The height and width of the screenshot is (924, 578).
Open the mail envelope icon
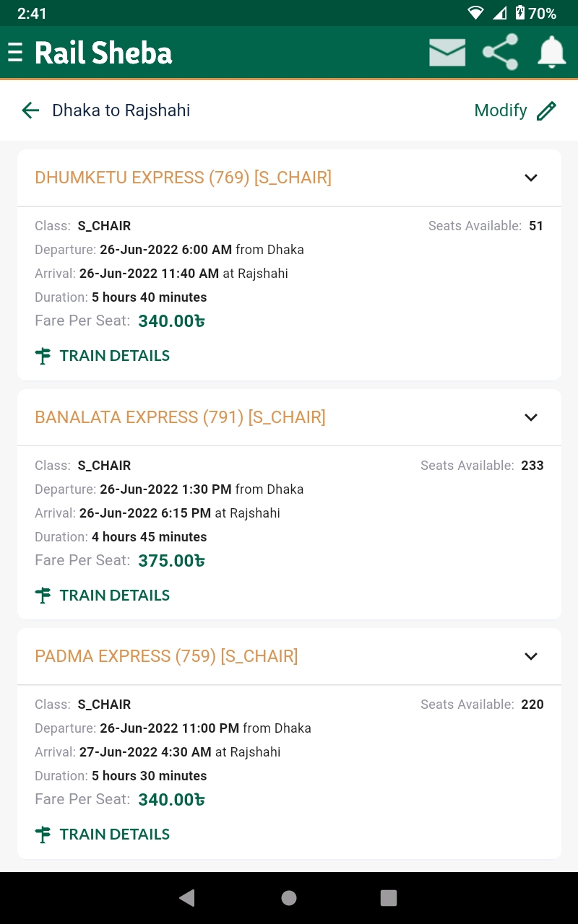tap(447, 53)
